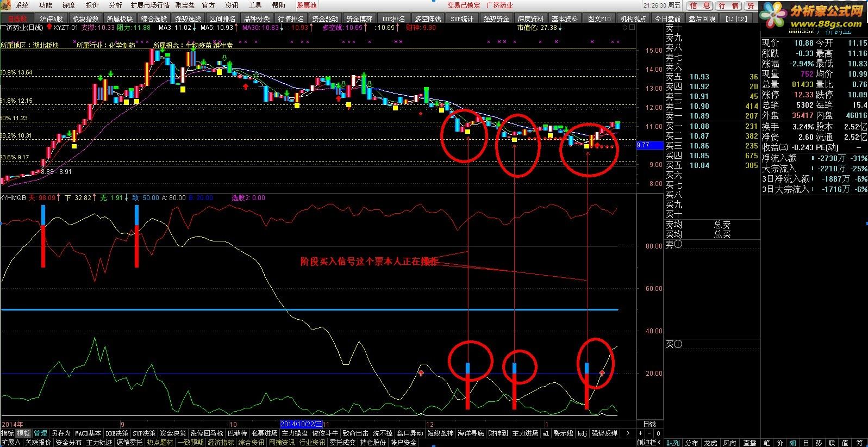Click the red arrow icon before XYZT-01
Viewport: 868px width, 447px height.
tap(49, 27)
